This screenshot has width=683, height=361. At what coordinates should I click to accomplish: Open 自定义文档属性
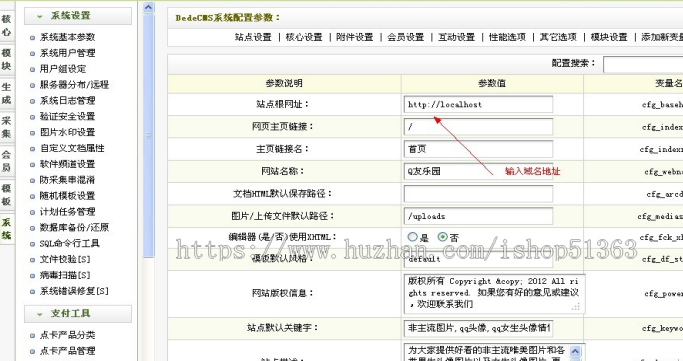[72, 148]
